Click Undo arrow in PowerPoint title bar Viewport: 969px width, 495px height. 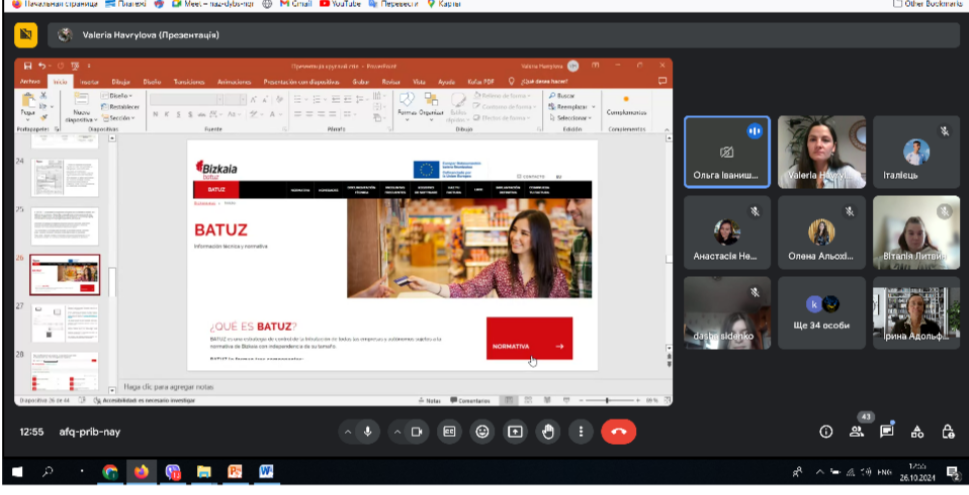[41, 66]
